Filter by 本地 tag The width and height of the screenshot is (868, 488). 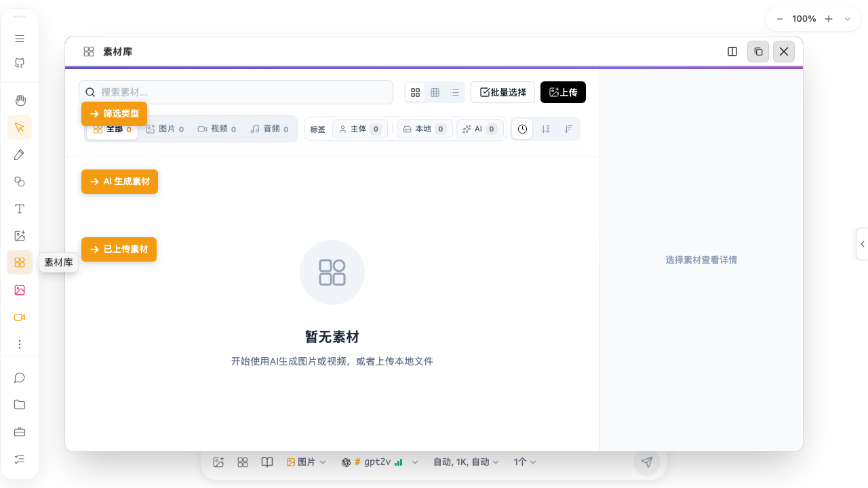pyautogui.click(x=425, y=129)
